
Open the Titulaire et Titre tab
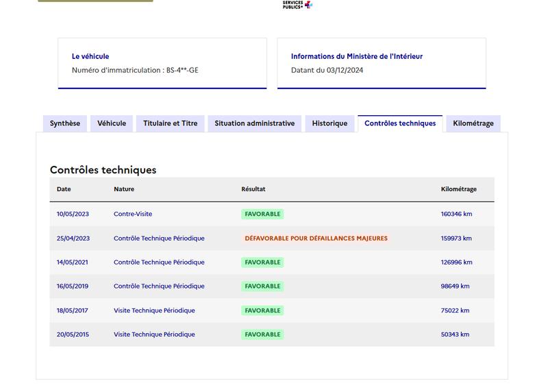click(170, 123)
